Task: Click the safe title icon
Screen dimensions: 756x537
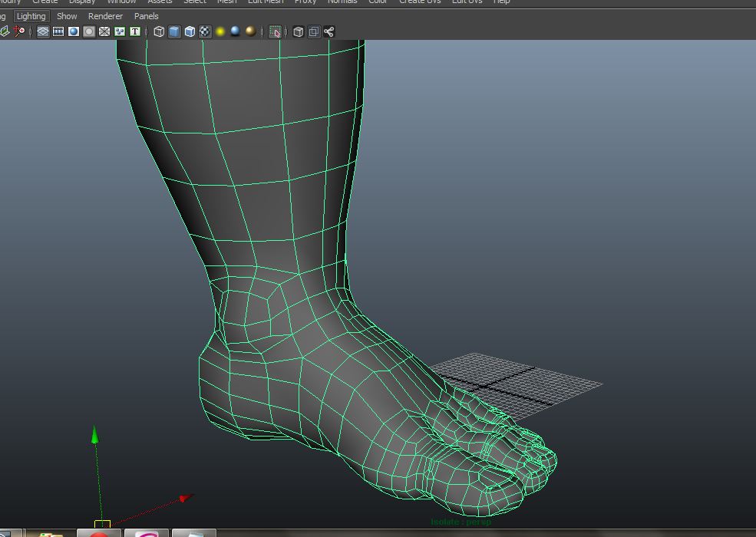Action: pyautogui.click(x=135, y=31)
